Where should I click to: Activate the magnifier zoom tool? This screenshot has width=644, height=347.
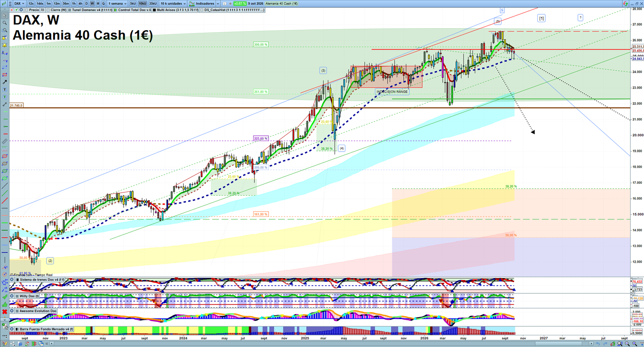[x=5, y=23]
